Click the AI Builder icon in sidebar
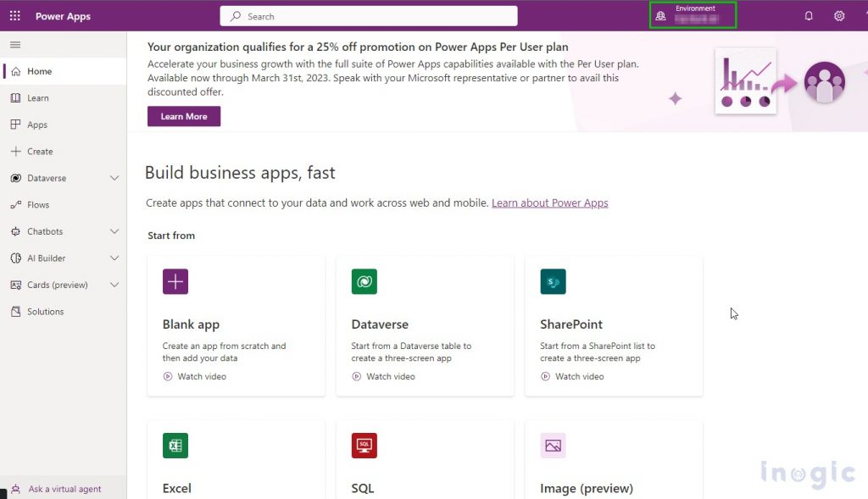868x499 pixels. point(16,258)
